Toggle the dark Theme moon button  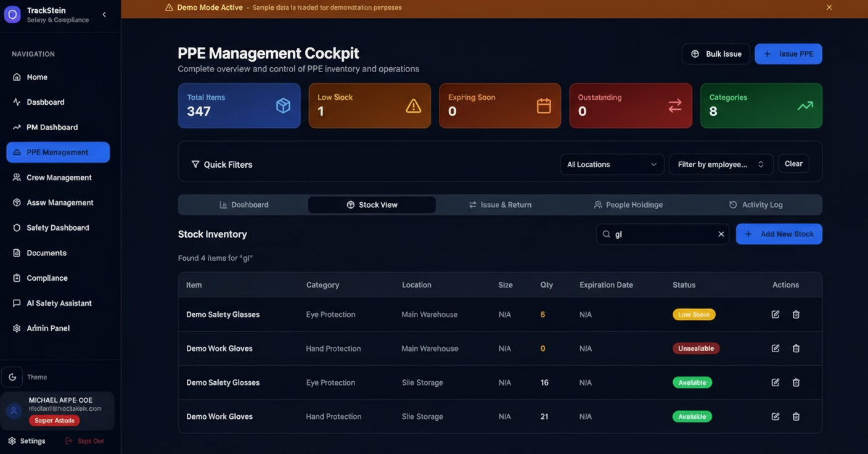(x=12, y=377)
